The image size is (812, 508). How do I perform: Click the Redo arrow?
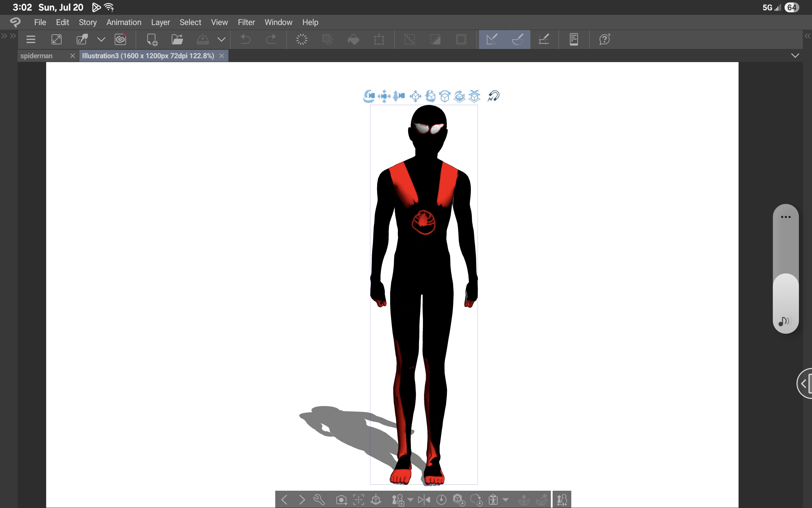[x=271, y=40]
